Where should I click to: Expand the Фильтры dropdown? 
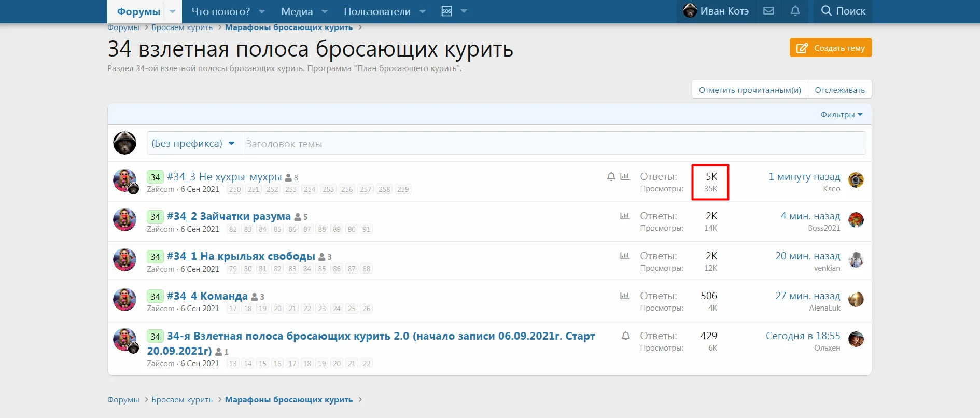(841, 115)
